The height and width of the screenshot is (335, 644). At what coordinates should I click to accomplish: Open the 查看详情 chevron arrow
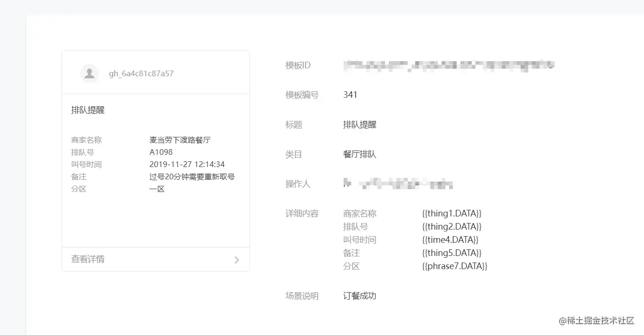[237, 260]
